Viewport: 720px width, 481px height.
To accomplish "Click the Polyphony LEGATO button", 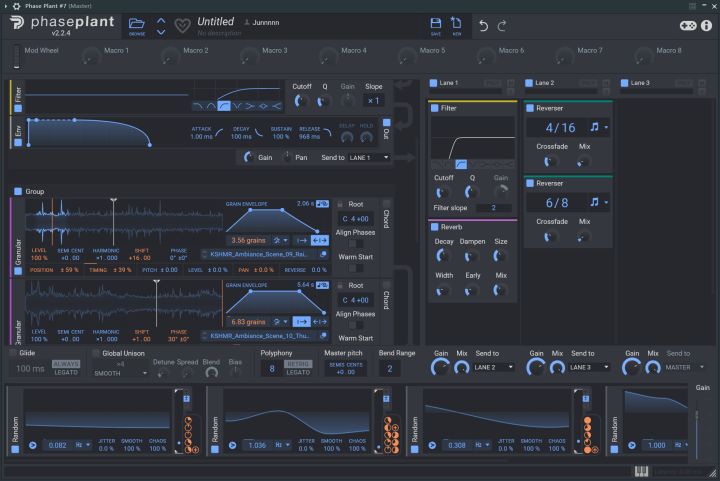I will [x=298, y=372].
